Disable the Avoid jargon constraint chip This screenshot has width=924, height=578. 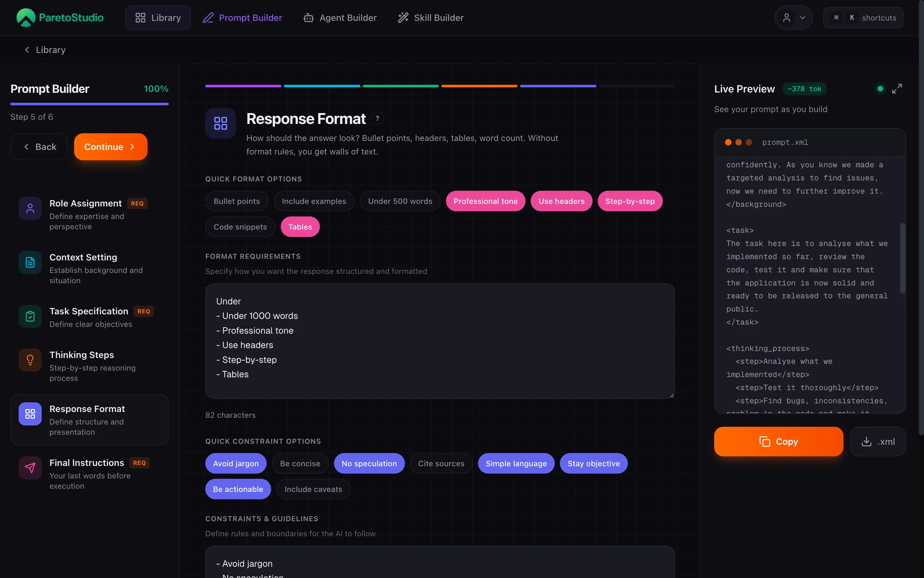click(236, 463)
